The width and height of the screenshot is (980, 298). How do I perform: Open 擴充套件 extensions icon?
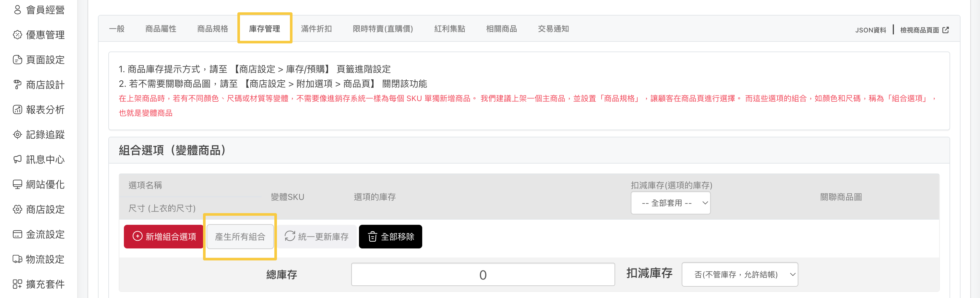click(18, 284)
